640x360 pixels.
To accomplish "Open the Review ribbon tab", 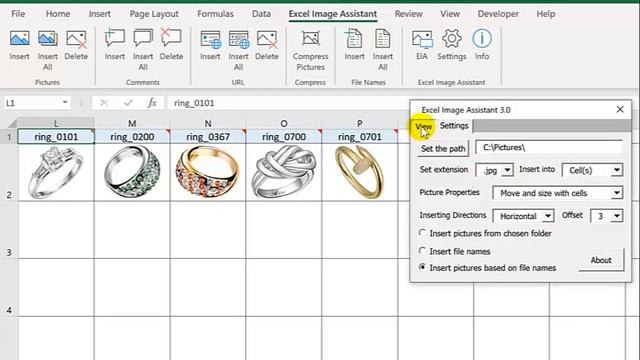I will (x=408, y=13).
